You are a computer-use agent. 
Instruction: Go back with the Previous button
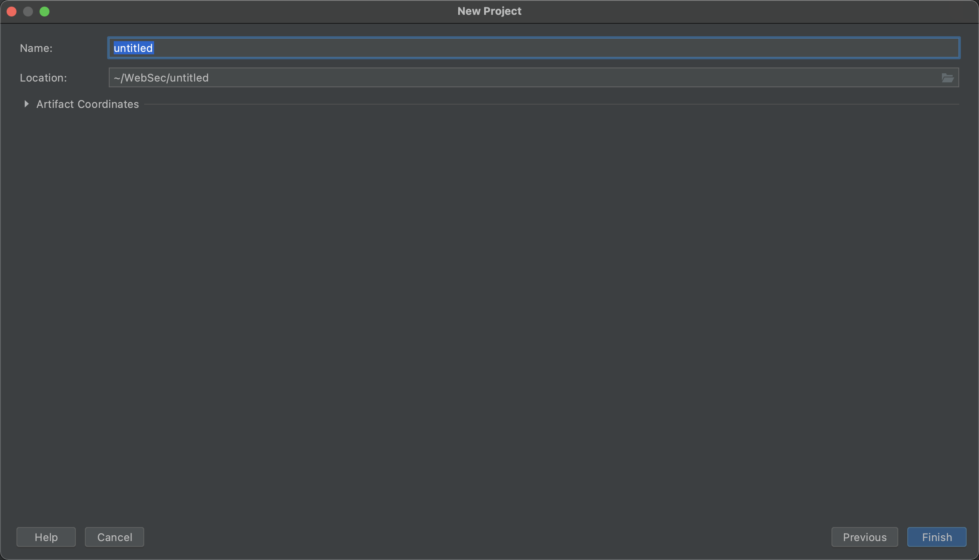[x=864, y=537]
